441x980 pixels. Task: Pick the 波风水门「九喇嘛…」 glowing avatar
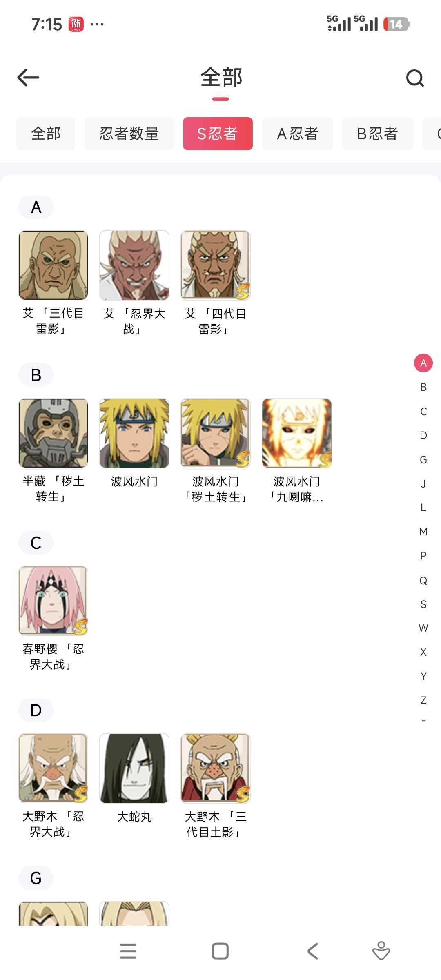tap(297, 433)
